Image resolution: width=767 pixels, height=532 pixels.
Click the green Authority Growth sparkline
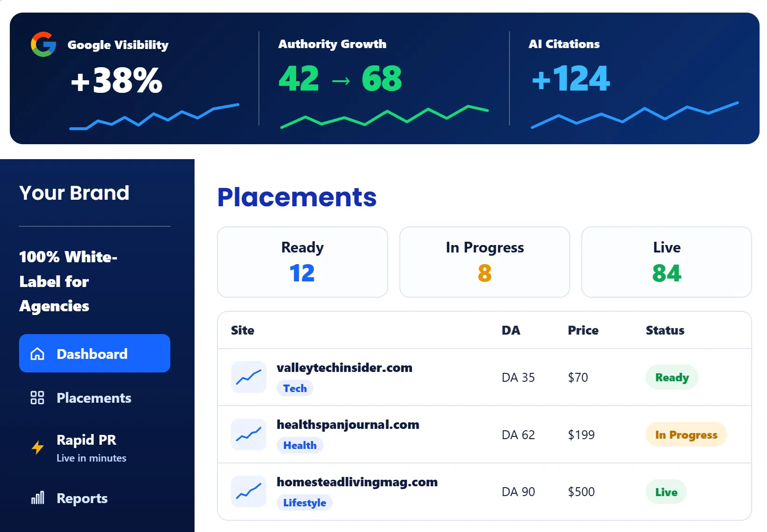[384, 117]
